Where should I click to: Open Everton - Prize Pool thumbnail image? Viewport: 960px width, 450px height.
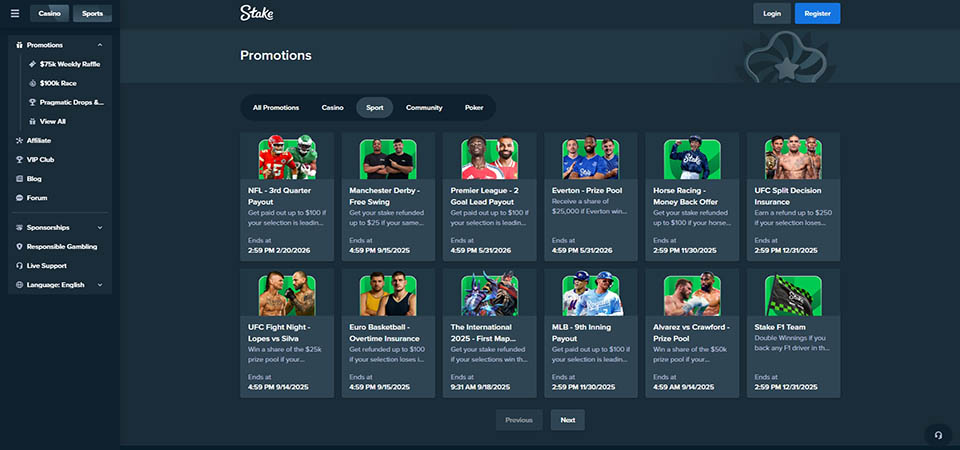point(591,157)
